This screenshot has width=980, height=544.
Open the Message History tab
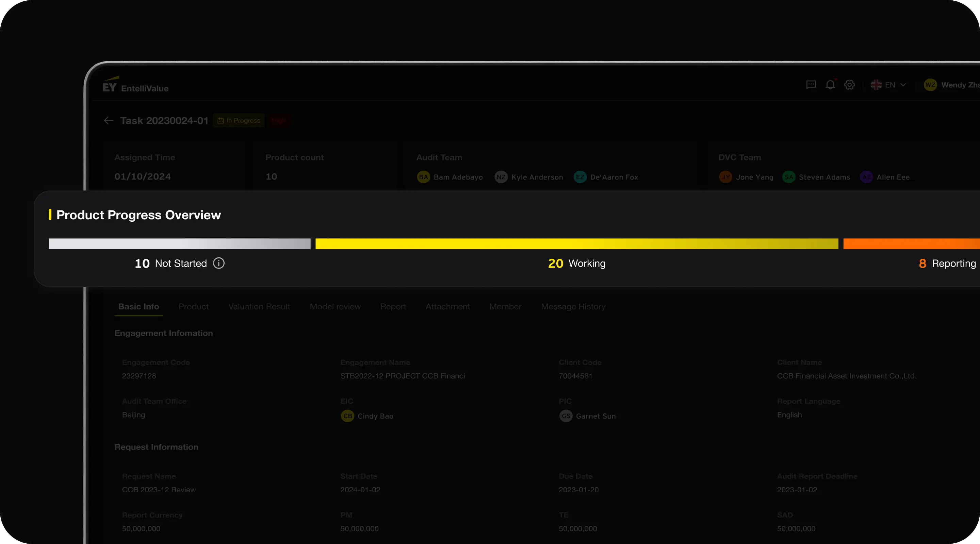[x=573, y=306]
